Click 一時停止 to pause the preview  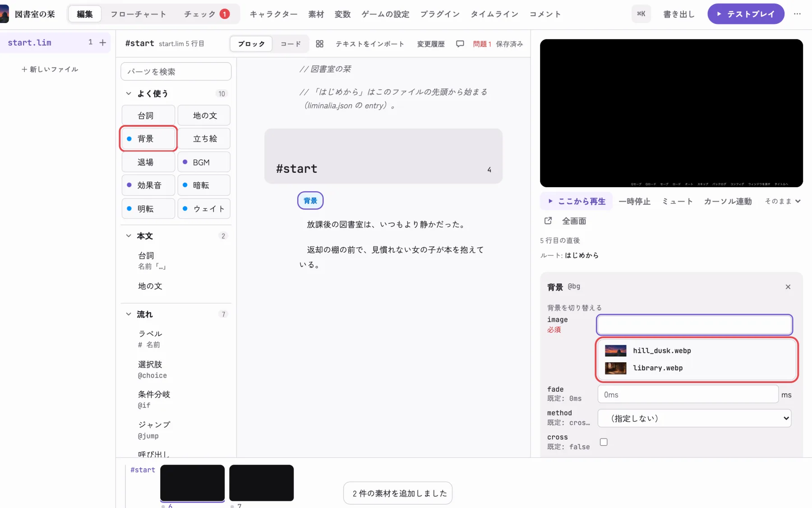[x=634, y=201]
